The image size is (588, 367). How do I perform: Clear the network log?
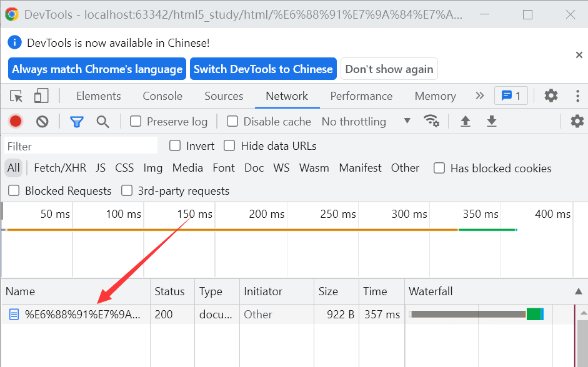tap(42, 122)
